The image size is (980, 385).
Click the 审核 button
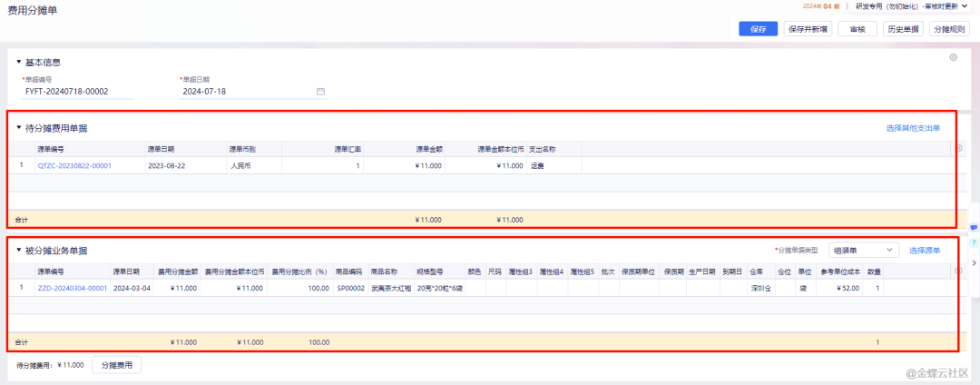point(857,28)
